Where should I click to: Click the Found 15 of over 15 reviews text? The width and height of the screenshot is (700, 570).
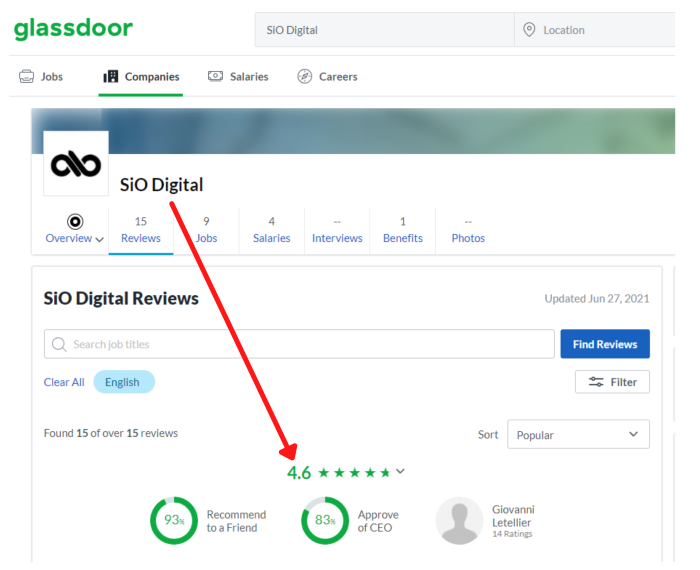tap(111, 433)
